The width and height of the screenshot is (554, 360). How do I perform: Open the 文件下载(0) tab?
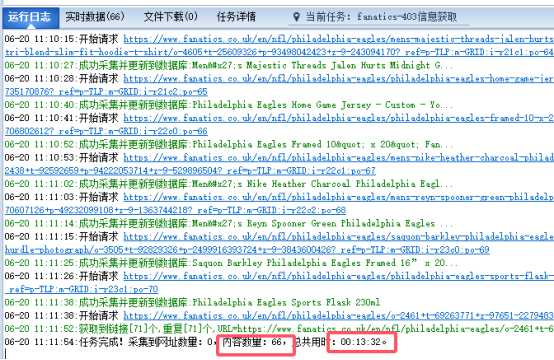(x=171, y=17)
